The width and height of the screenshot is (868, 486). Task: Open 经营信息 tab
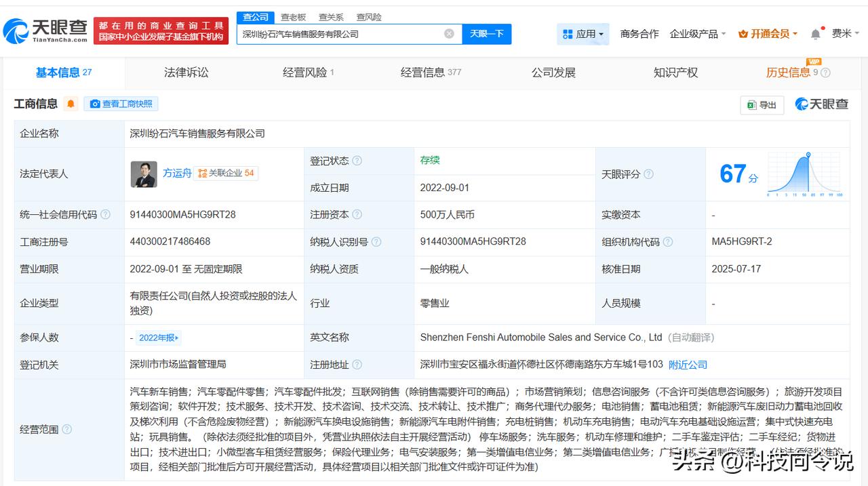pos(431,73)
